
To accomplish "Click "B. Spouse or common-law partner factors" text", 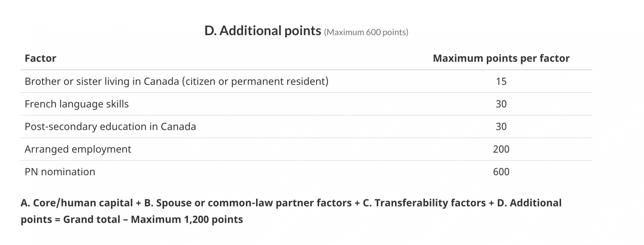I will [248, 203].
